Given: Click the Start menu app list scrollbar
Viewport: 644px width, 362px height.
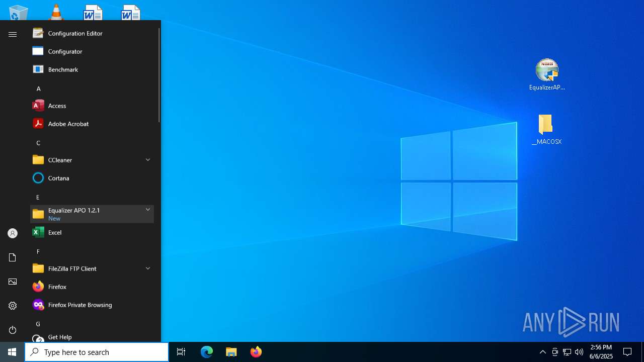Looking at the screenshot, I should pos(159,75).
